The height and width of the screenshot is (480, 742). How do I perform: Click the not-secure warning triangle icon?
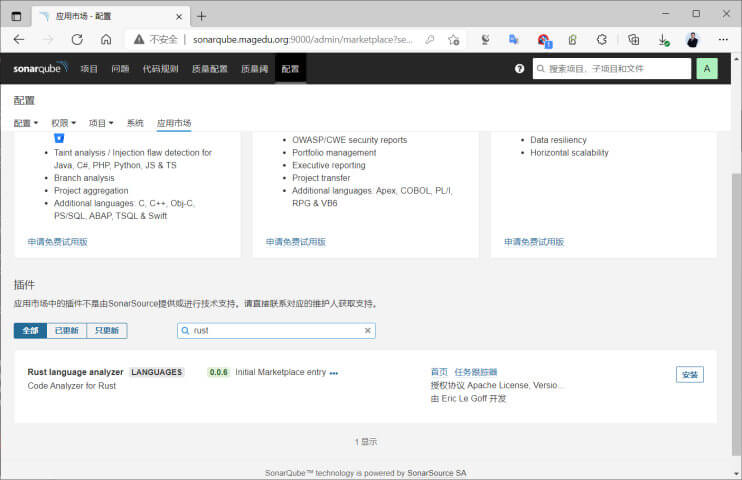(x=139, y=40)
